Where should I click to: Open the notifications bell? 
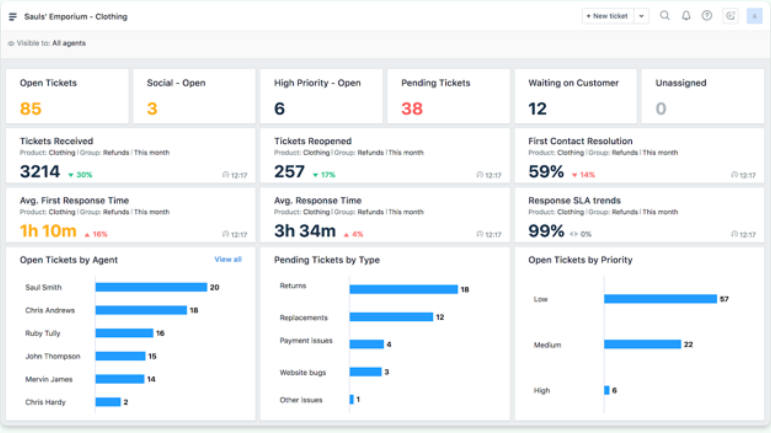(686, 16)
